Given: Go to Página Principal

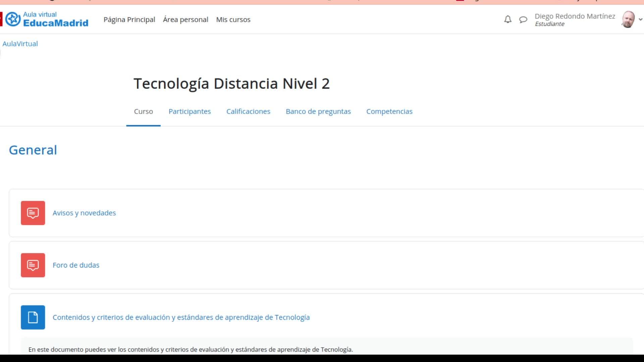Looking at the screenshot, I should 129,19.
